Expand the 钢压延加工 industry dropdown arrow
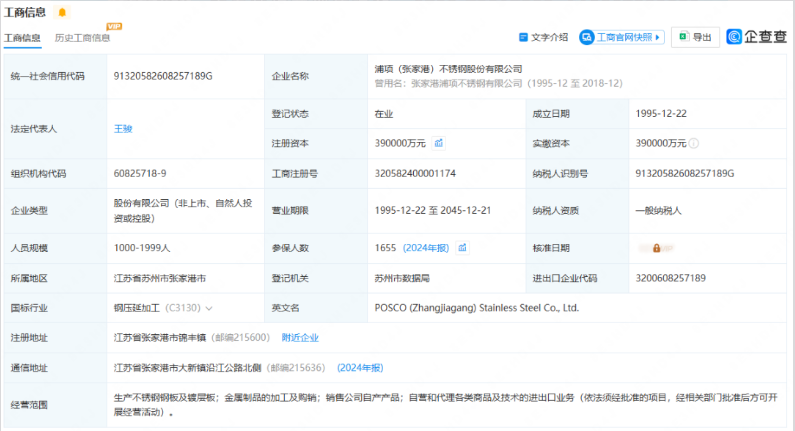Viewport: 795px width, 431px height. [x=209, y=308]
